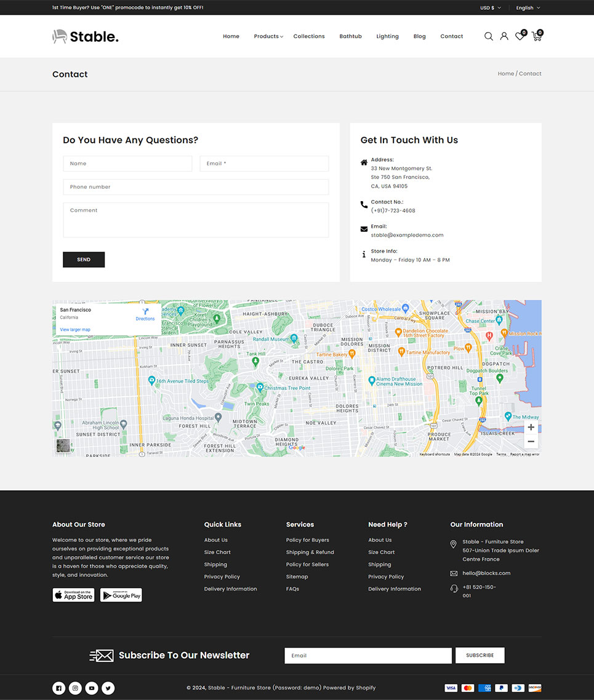
Task: Expand the USD currency dropdown
Action: click(x=490, y=8)
